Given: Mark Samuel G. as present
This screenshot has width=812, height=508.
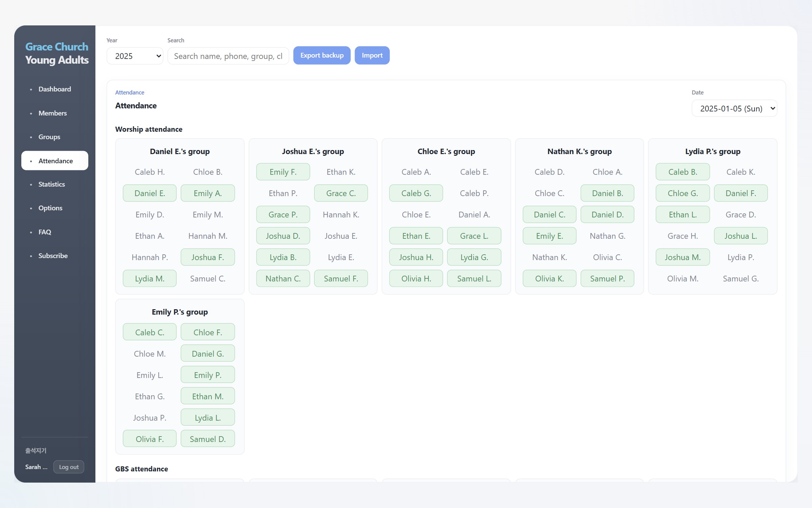Looking at the screenshot, I should (x=741, y=279).
